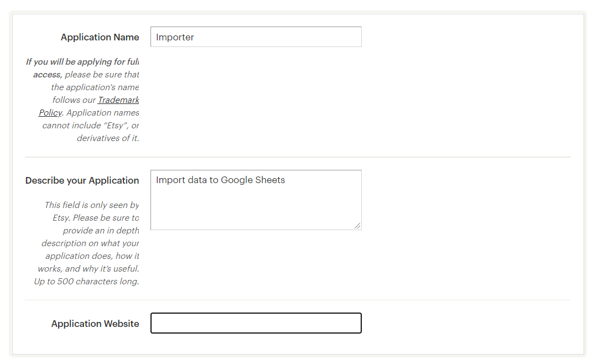Click the word Importer in the name field

click(x=175, y=37)
